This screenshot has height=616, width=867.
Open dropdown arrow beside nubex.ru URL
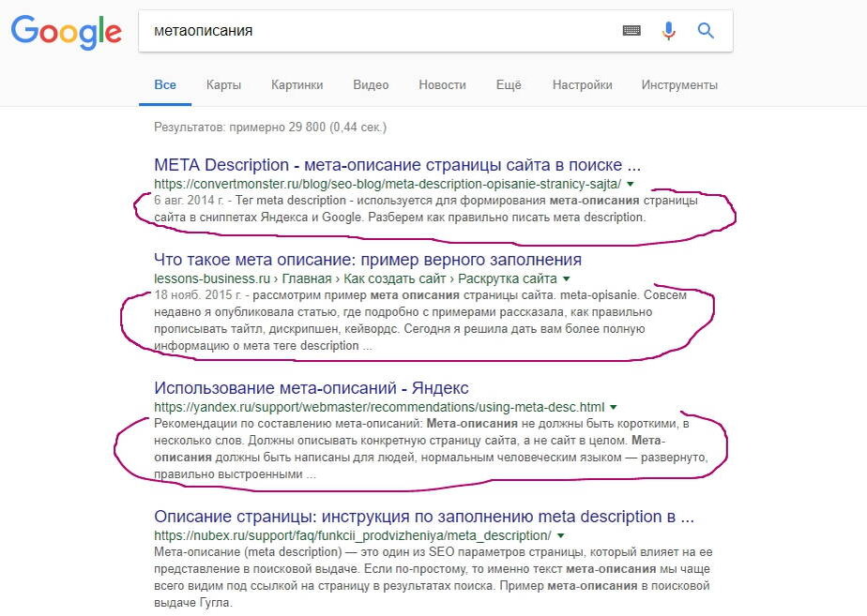tap(560, 534)
